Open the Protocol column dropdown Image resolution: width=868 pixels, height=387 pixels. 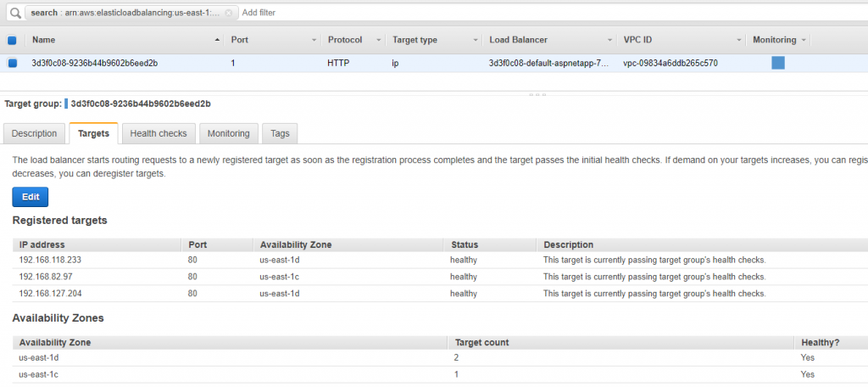click(x=379, y=40)
